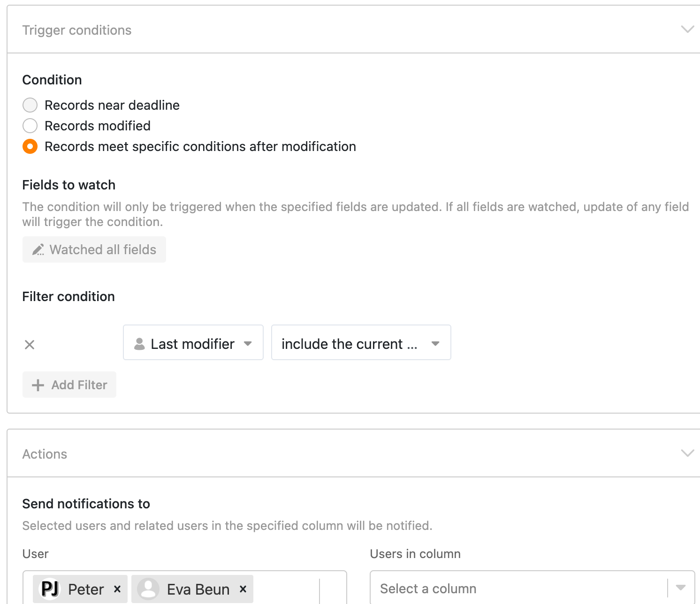Click inside the User selection field
700x604 pixels.
coord(285,589)
